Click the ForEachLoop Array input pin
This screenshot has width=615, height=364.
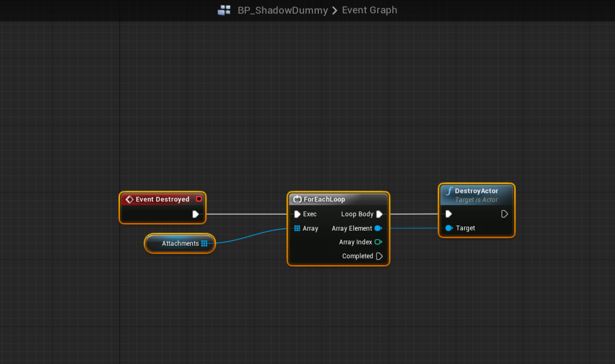(297, 228)
